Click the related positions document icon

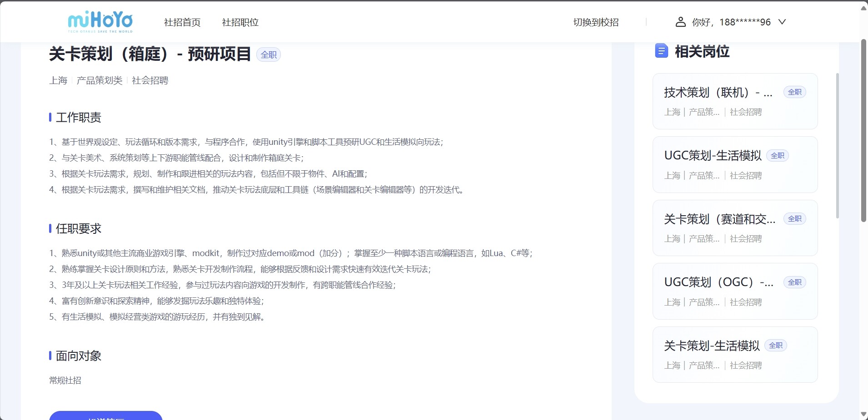[x=661, y=51]
